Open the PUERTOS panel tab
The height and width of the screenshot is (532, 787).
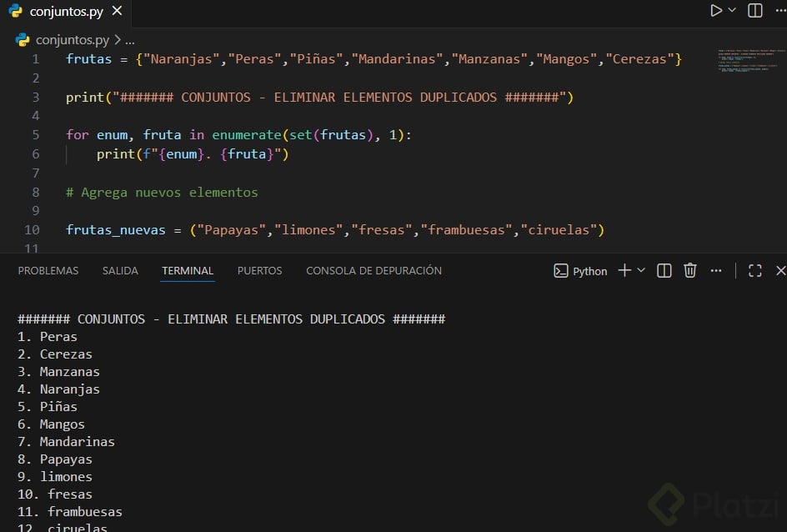[x=259, y=270]
